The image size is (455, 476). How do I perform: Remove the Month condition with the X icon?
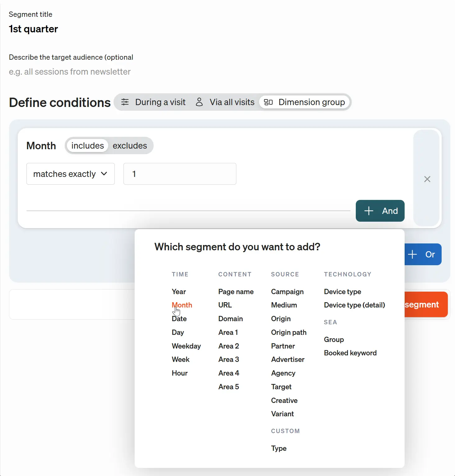427,179
